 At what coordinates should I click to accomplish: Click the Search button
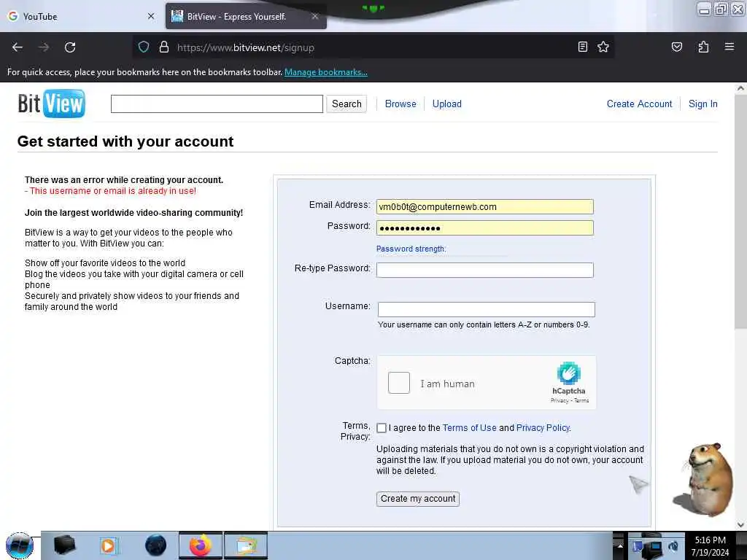pos(347,104)
